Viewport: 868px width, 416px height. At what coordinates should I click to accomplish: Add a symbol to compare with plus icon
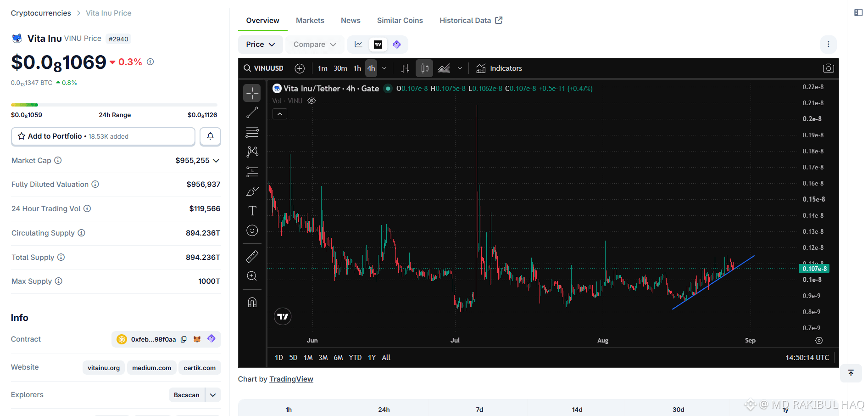300,68
